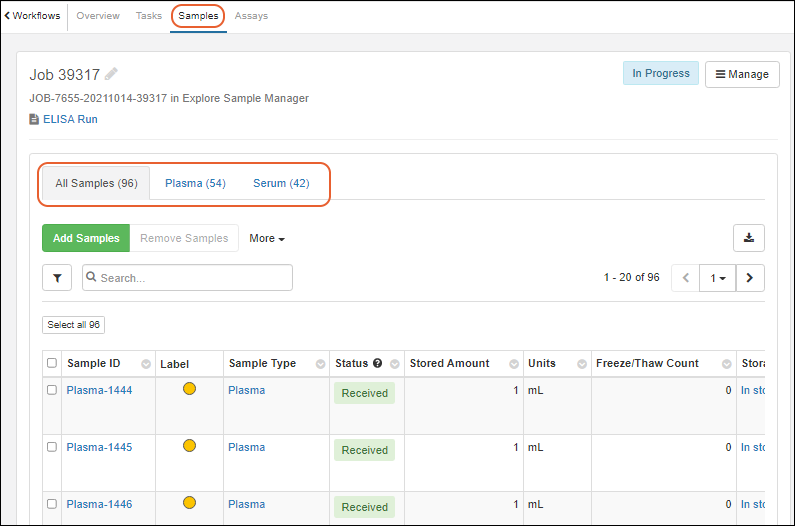This screenshot has width=795, height=526.
Task: Click the green Add Samples button
Action: [x=86, y=238]
